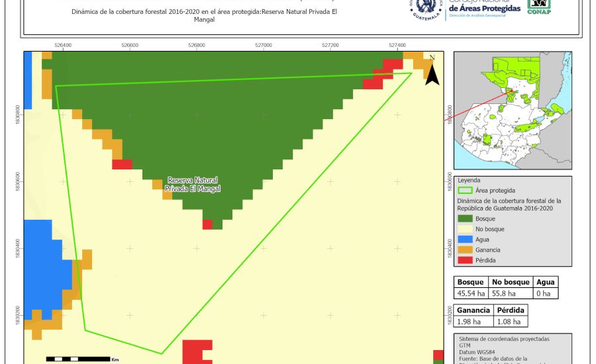Image resolution: width=596 pixels, height=364 pixels.
Task: Click the north arrow on the map
Action: click(x=432, y=71)
